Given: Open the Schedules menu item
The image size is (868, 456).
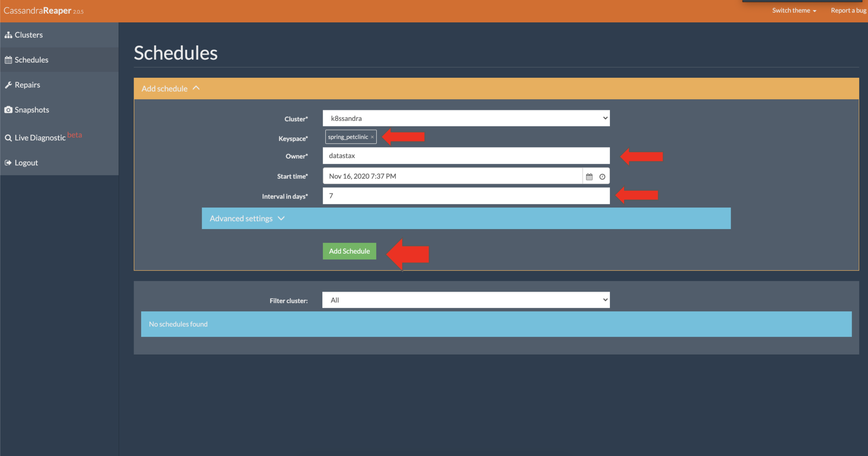Looking at the screenshot, I should point(60,59).
